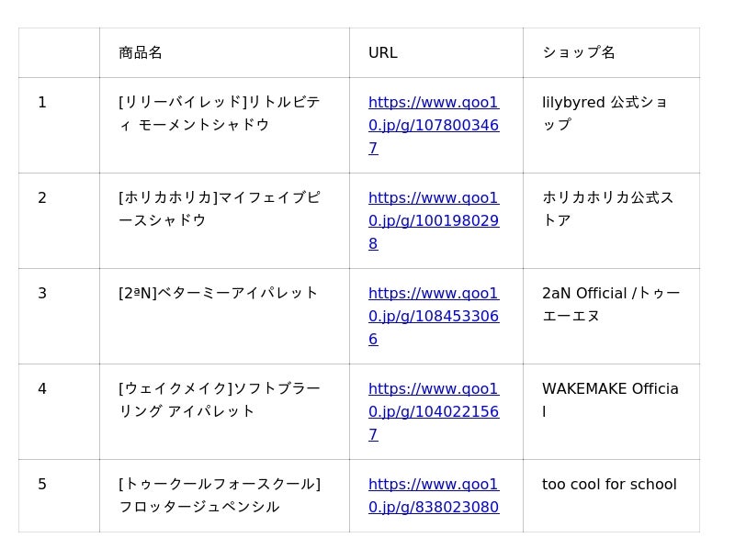Click the lilybyred 公式ショップ shop cell

click(611, 126)
